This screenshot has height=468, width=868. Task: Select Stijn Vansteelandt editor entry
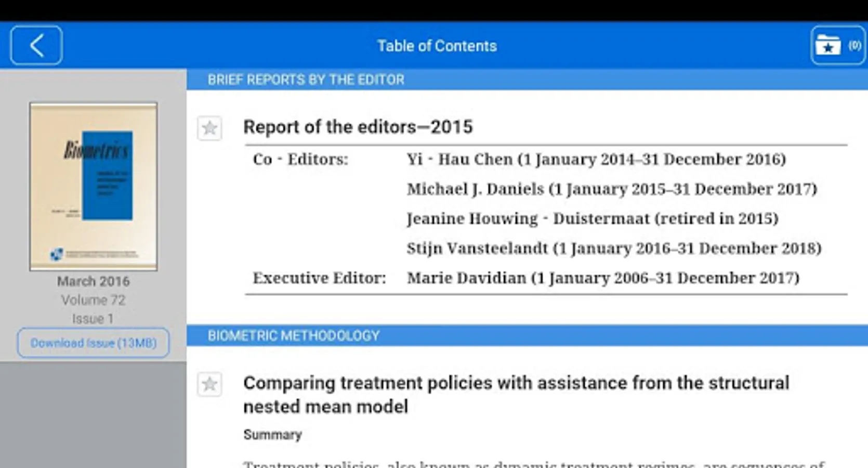pyautogui.click(x=614, y=248)
